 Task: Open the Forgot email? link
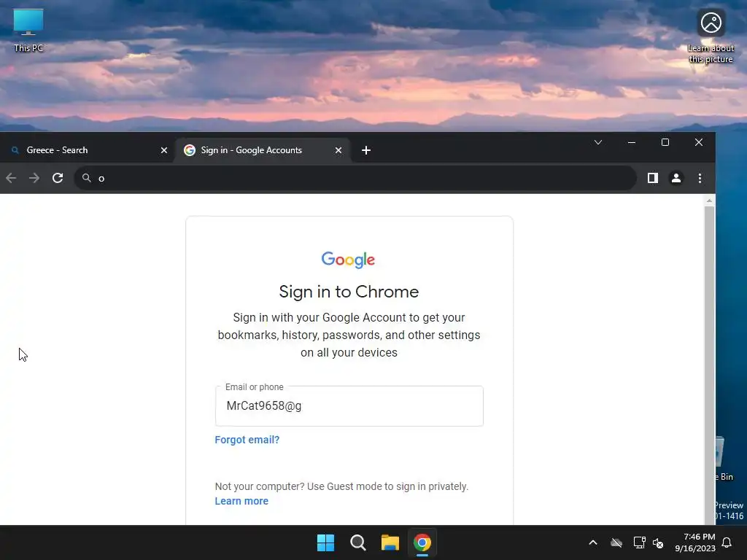pos(247,440)
